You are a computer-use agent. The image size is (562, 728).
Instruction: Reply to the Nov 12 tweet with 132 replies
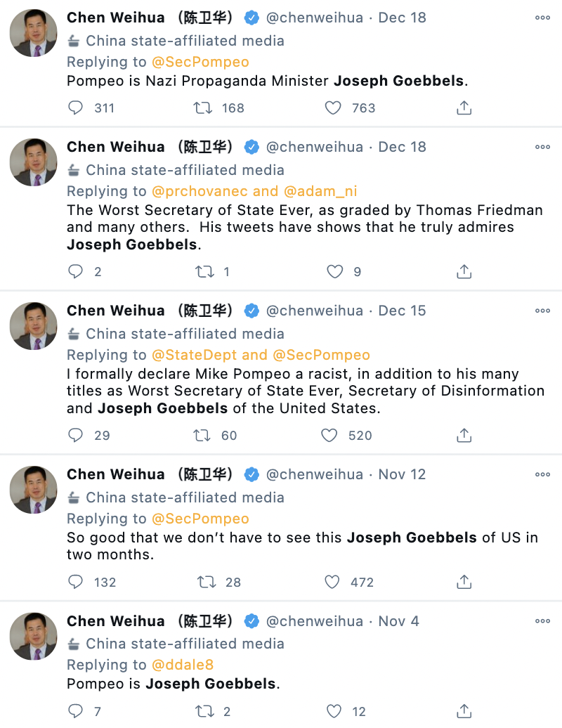[76, 582]
